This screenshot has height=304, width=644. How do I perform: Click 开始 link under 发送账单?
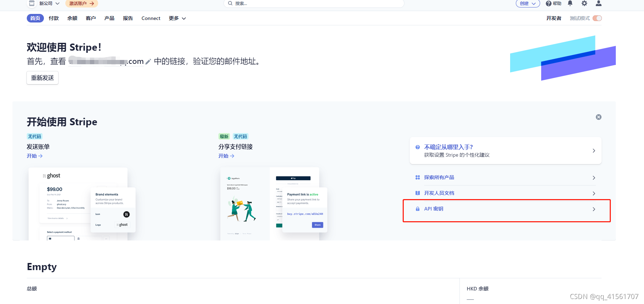[x=35, y=156]
